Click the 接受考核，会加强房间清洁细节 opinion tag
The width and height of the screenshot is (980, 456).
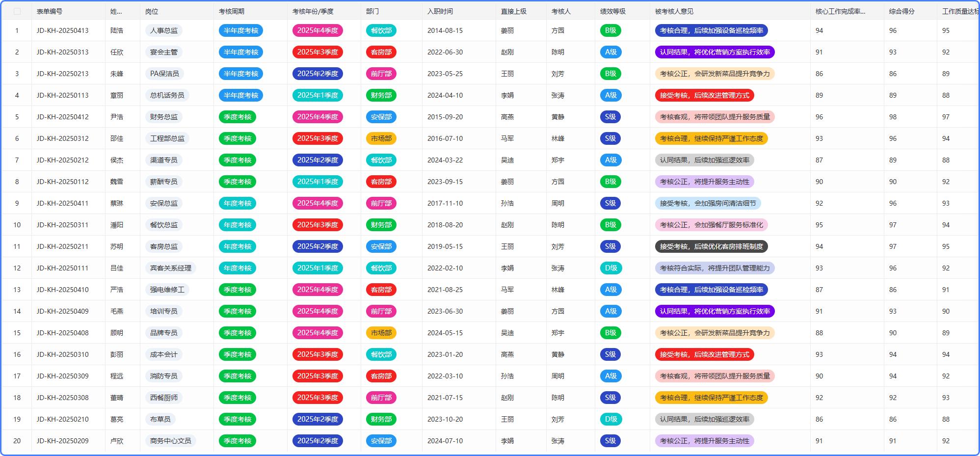[708, 203]
